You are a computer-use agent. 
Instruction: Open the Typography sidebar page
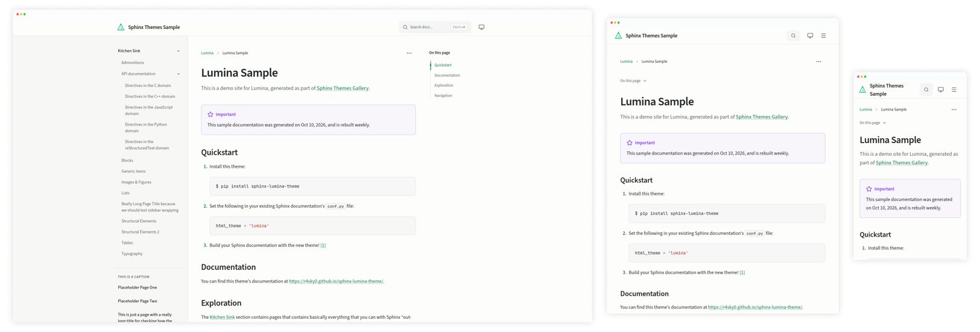[132, 254]
